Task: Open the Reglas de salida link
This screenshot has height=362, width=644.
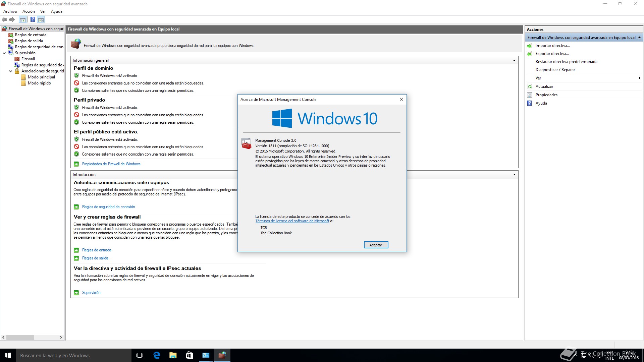Action: (x=95, y=258)
